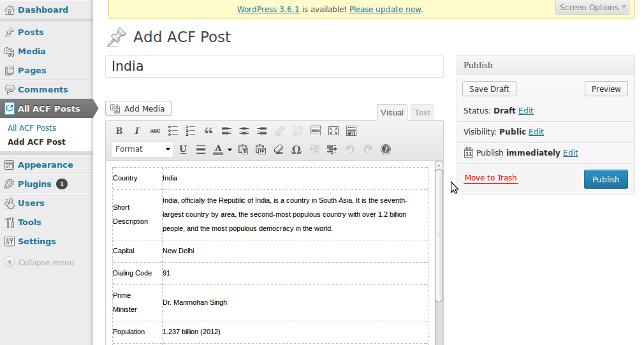Collapse the admin sidebar menu

click(x=39, y=263)
